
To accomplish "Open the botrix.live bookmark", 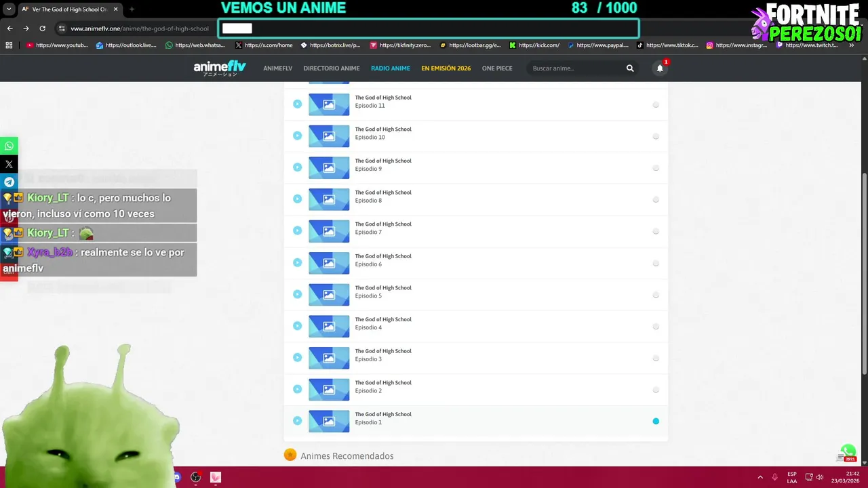I will pyautogui.click(x=330, y=45).
